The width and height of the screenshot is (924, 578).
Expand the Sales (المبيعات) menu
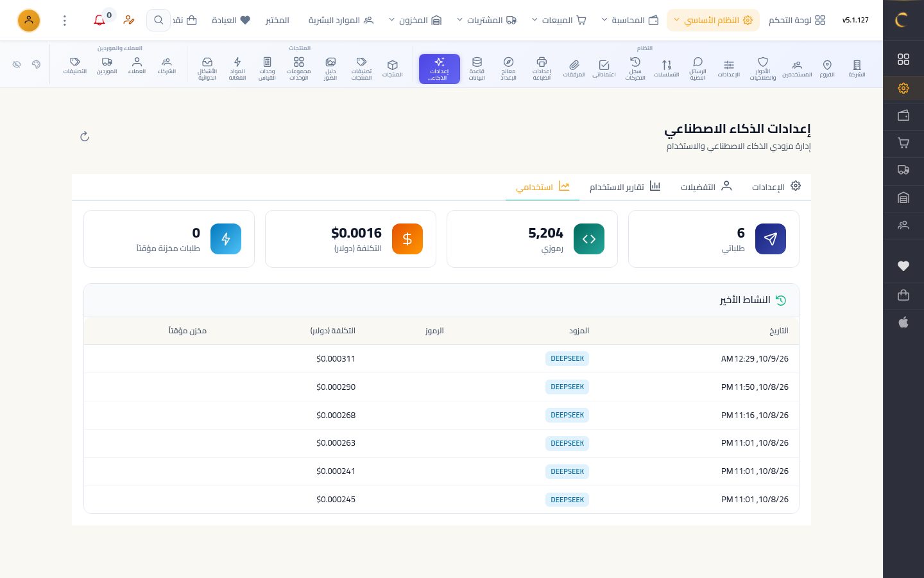pyautogui.click(x=559, y=21)
